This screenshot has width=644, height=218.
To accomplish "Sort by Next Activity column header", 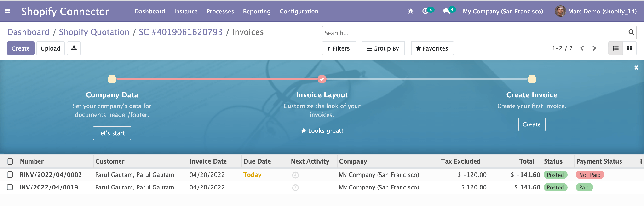I will click(x=313, y=161).
